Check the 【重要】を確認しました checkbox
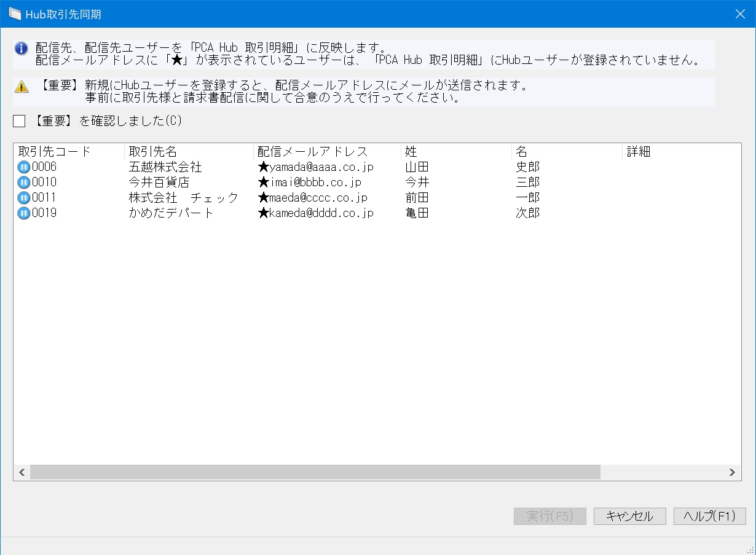The image size is (756, 555). pos(19,121)
